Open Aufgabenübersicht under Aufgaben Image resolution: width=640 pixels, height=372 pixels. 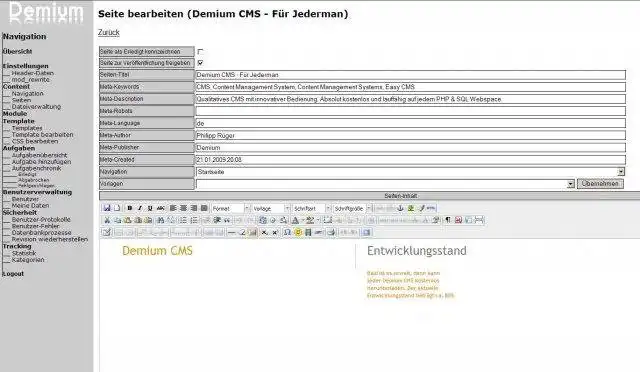39,155
